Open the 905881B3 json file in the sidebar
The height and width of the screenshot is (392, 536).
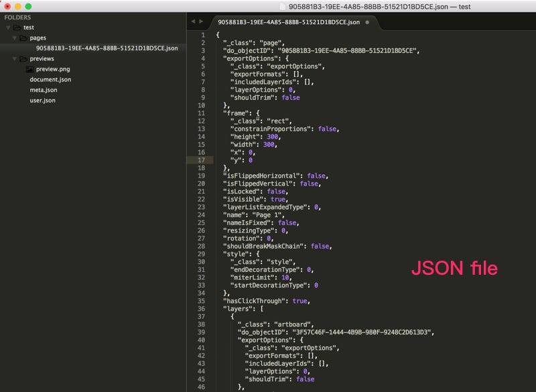(x=107, y=48)
